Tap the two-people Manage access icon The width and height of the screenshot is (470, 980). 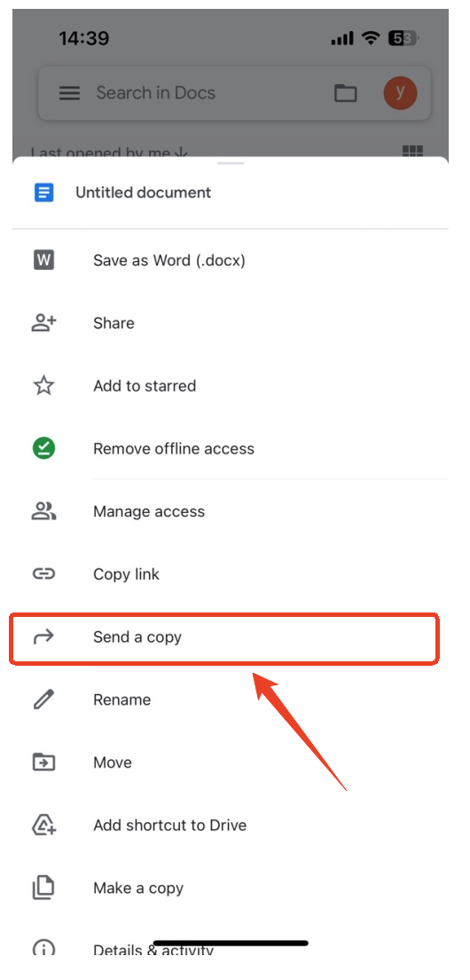pyautogui.click(x=43, y=511)
